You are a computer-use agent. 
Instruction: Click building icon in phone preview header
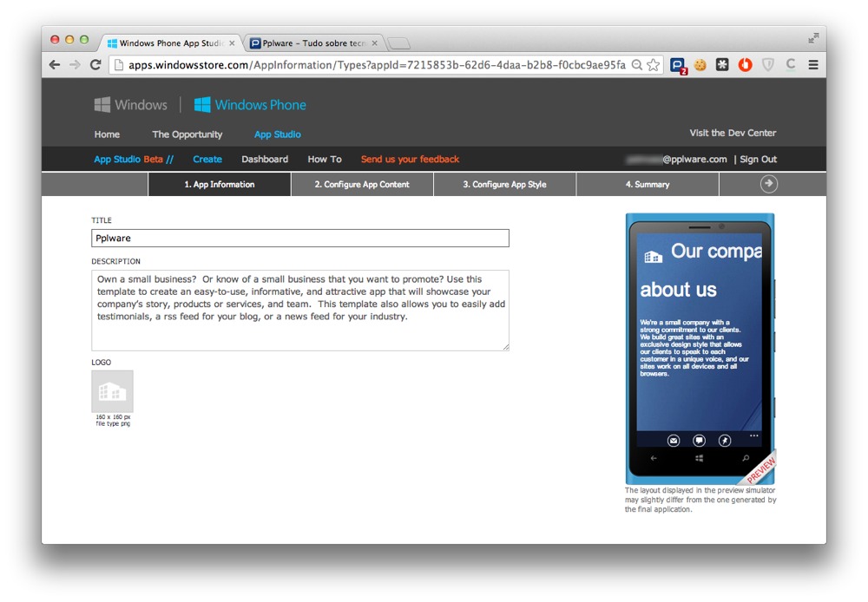point(654,256)
